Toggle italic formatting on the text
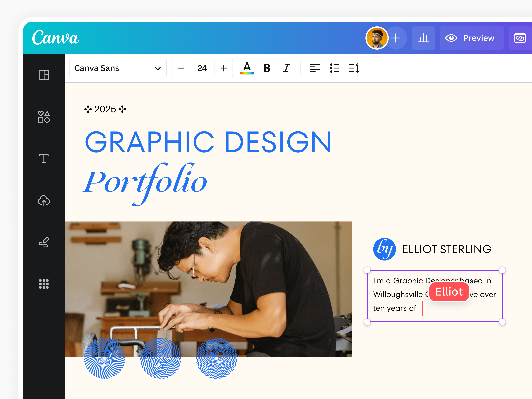The height and width of the screenshot is (399, 532). (x=286, y=68)
